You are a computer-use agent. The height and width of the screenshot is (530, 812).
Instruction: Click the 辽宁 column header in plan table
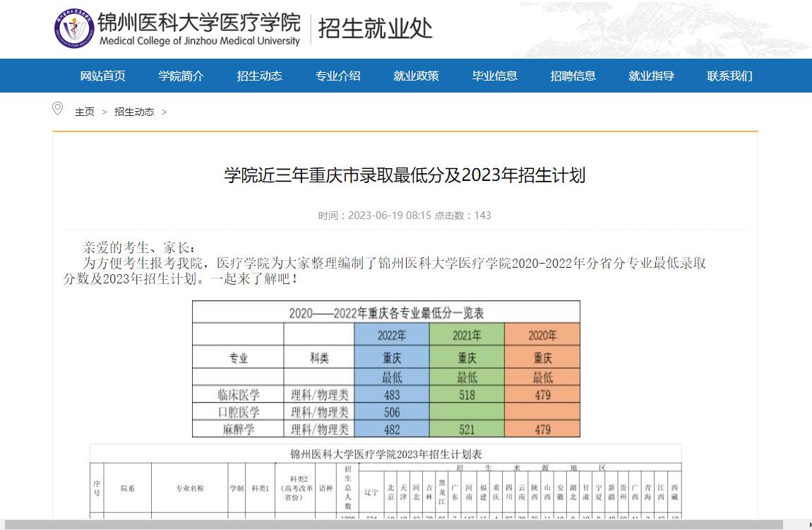(371, 492)
